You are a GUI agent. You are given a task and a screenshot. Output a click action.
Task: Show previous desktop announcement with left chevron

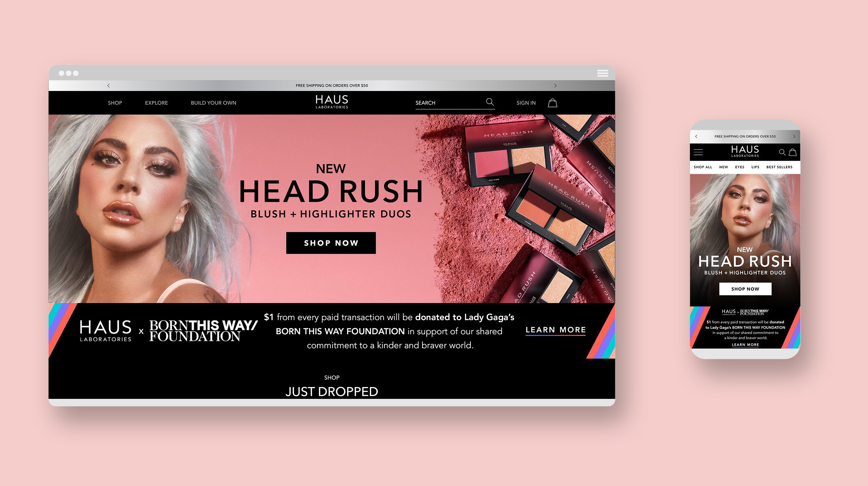click(x=108, y=85)
